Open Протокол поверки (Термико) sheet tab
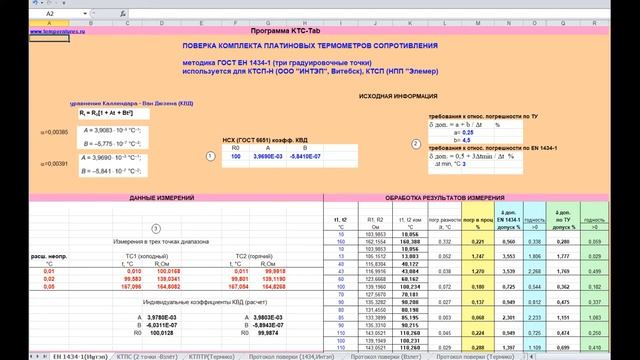The image size is (640, 360). click(475, 356)
